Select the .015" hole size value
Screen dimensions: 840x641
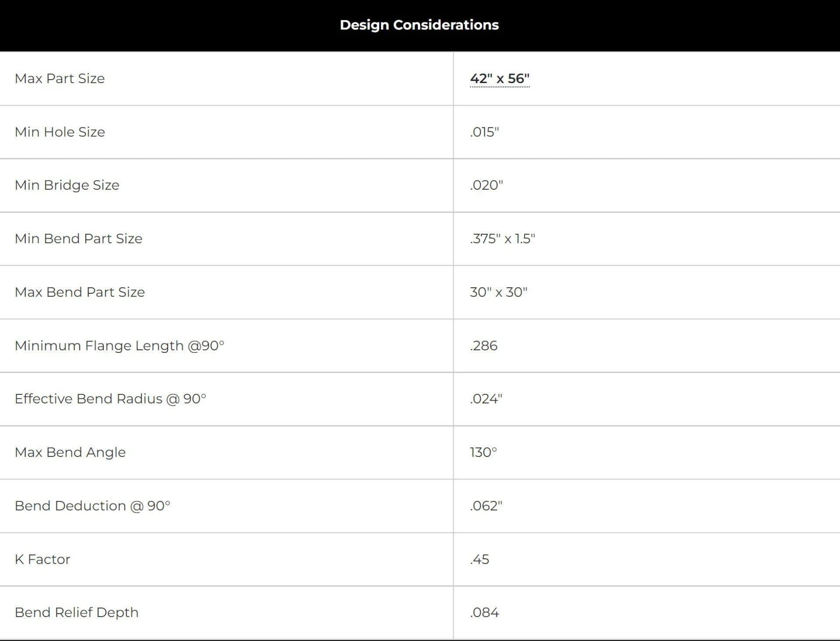click(484, 132)
